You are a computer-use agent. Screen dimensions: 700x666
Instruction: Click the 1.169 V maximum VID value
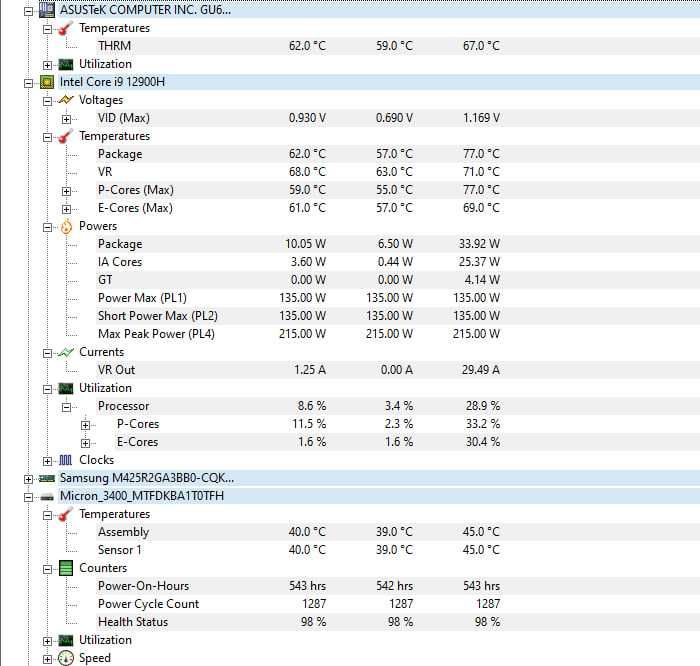coord(481,118)
